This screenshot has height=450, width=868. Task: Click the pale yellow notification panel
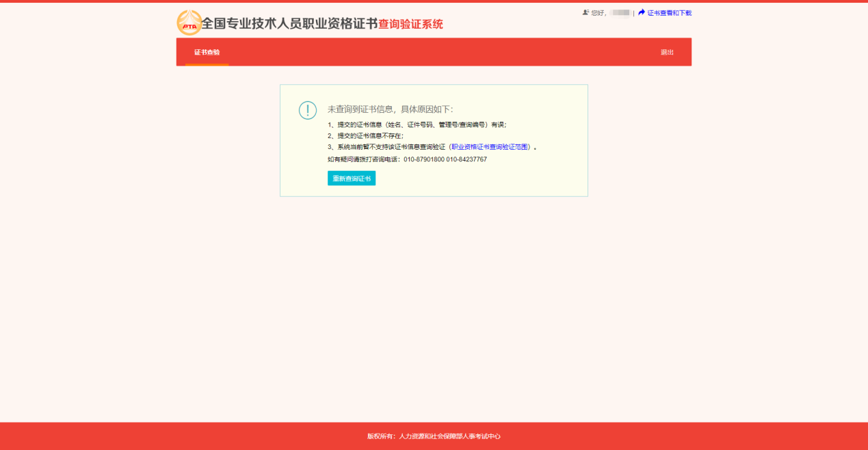pos(434,140)
